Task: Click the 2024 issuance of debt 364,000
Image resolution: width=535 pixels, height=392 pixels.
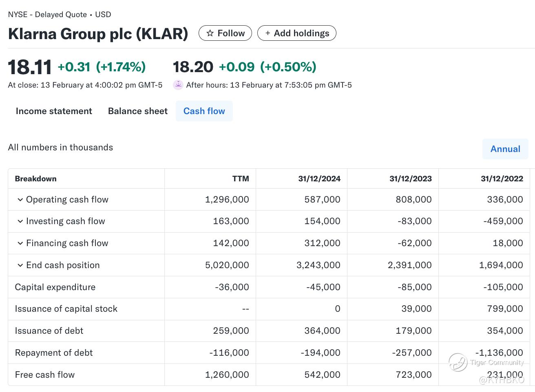Action: pyautogui.click(x=323, y=331)
